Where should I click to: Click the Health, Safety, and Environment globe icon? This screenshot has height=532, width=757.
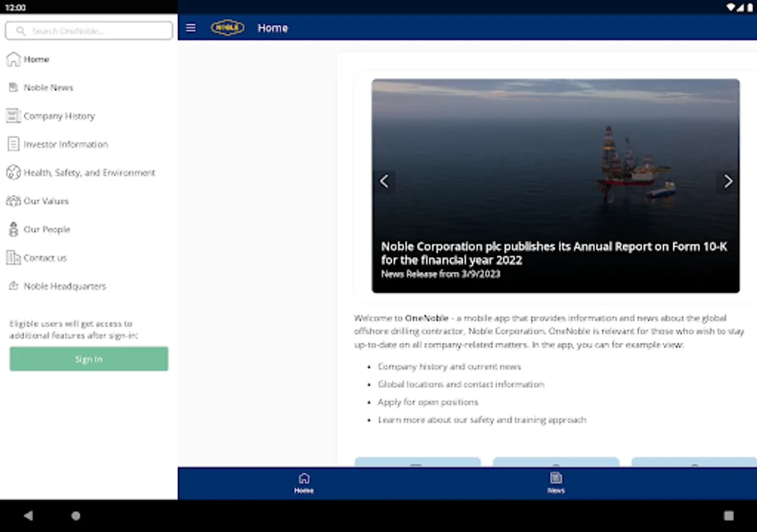[x=13, y=173]
